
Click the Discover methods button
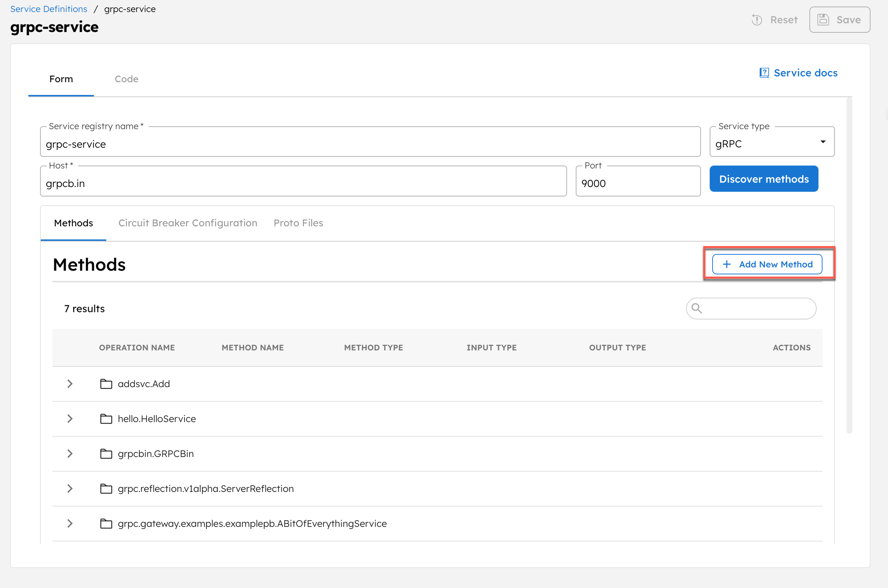[764, 179]
